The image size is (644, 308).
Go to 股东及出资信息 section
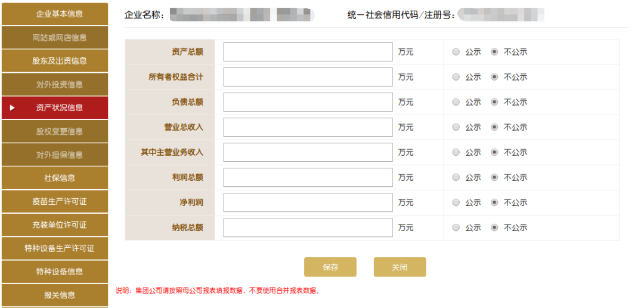point(55,61)
